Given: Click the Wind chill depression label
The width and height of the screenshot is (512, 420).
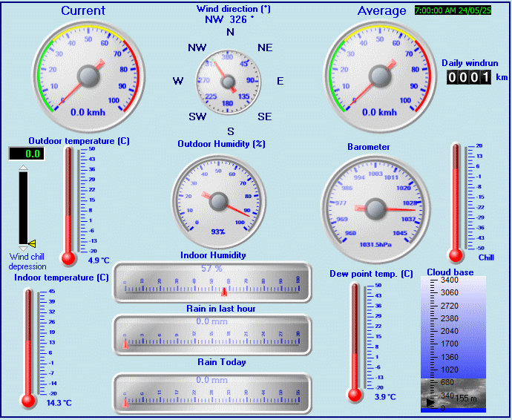Looking at the screenshot, I should pyautogui.click(x=27, y=261).
